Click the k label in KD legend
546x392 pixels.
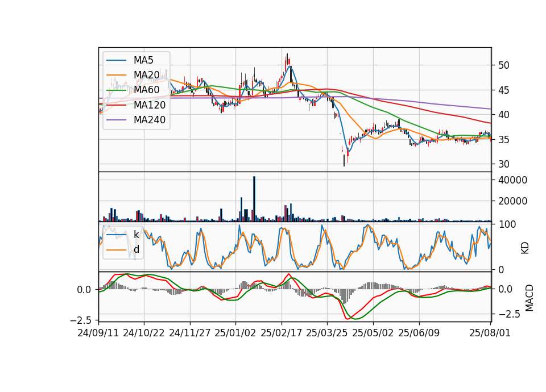pyautogui.click(x=136, y=235)
